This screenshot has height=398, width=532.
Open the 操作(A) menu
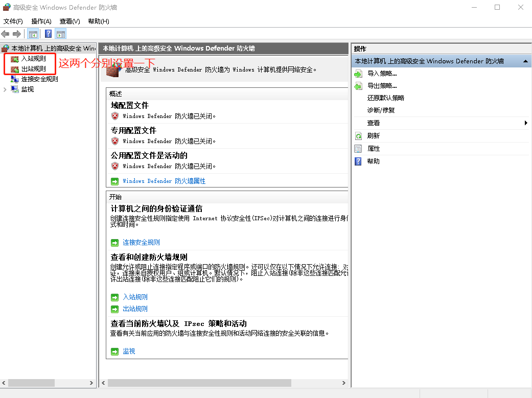pos(41,21)
